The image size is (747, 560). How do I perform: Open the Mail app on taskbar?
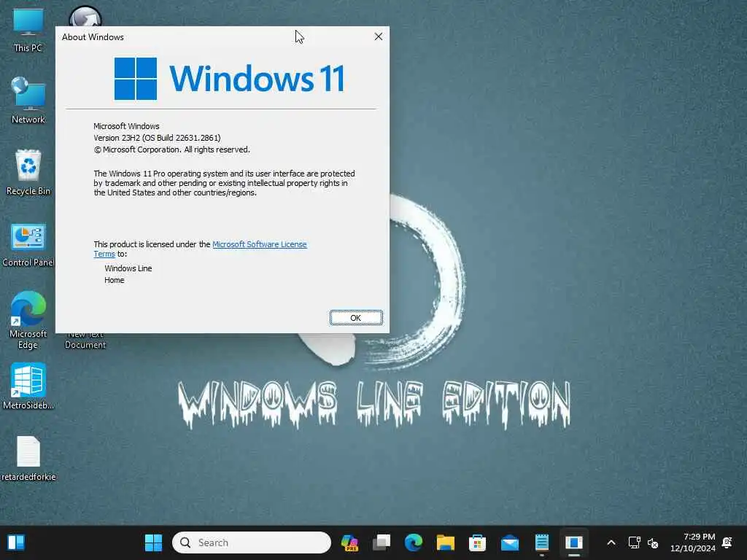pyautogui.click(x=510, y=542)
